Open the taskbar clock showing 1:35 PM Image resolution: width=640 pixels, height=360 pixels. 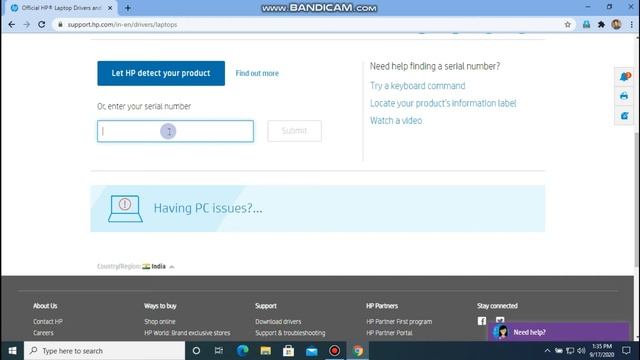coord(602,351)
